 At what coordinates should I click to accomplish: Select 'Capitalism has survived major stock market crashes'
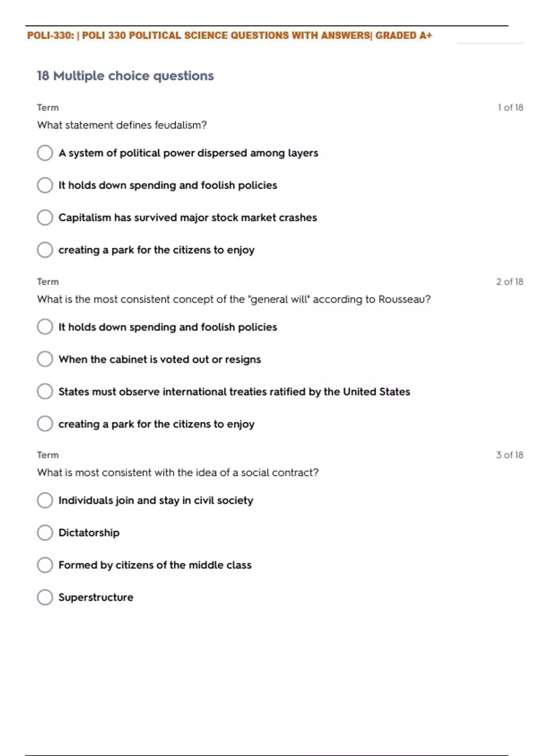coord(45,217)
